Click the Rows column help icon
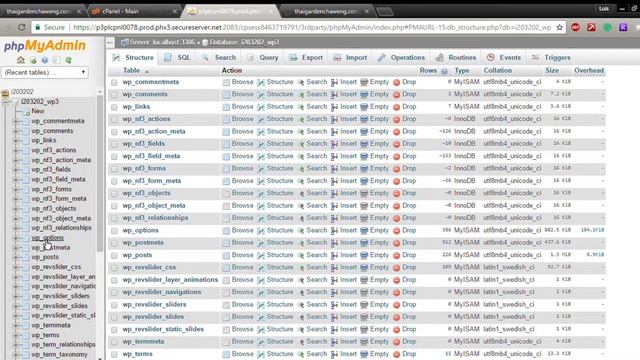 coord(444,71)
